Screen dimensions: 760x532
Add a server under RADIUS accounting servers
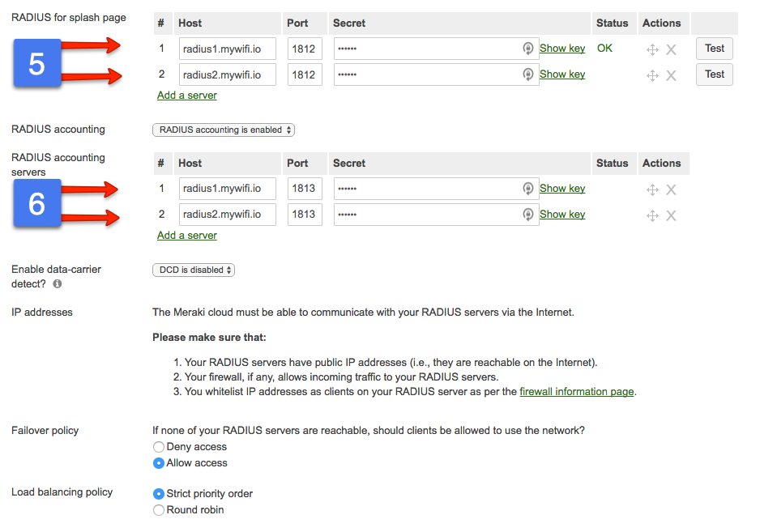tap(187, 236)
